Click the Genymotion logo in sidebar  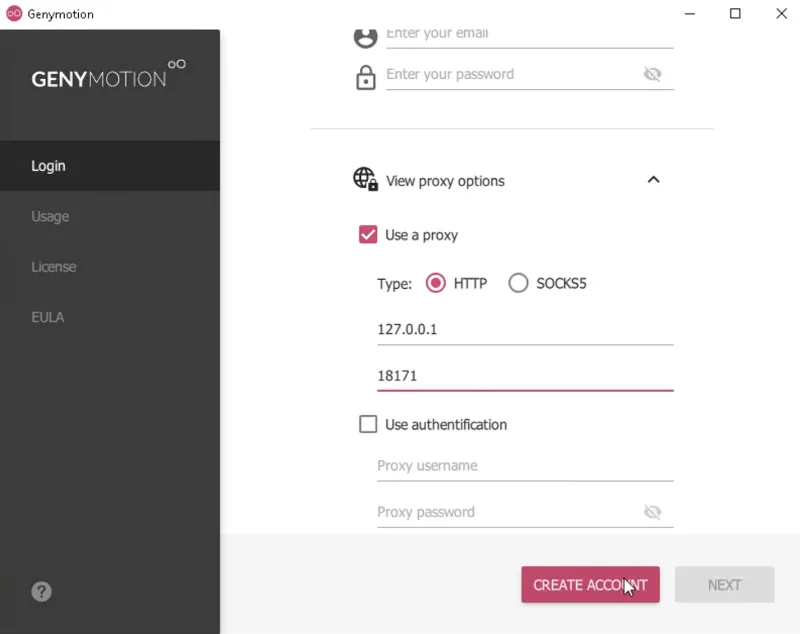pyautogui.click(x=108, y=74)
